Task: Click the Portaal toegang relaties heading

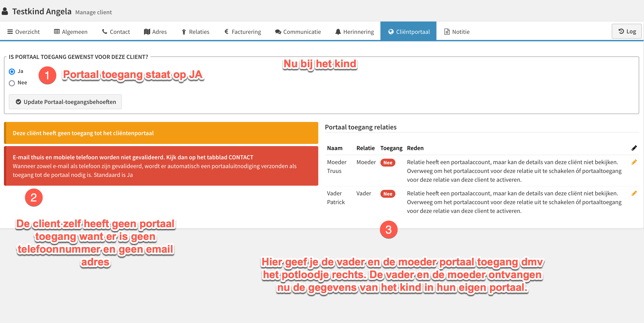Action: click(x=360, y=127)
